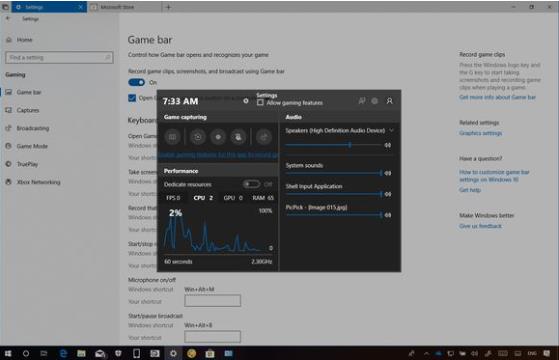Screen dimensions: 559x360
Task: Select the RAM performance tab
Action: click(263, 198)
